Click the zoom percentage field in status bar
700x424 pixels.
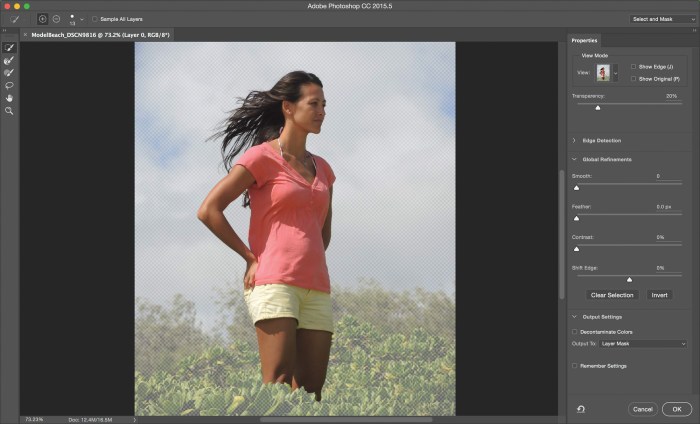(34, 420)
